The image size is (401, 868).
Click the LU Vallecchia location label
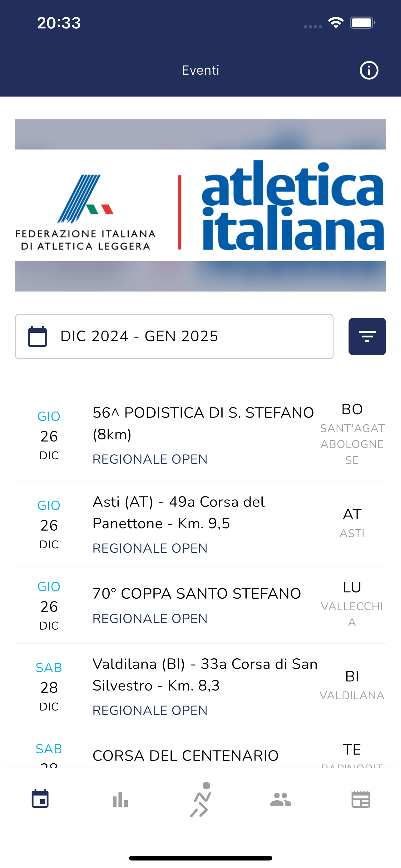[x=352, y=604]
